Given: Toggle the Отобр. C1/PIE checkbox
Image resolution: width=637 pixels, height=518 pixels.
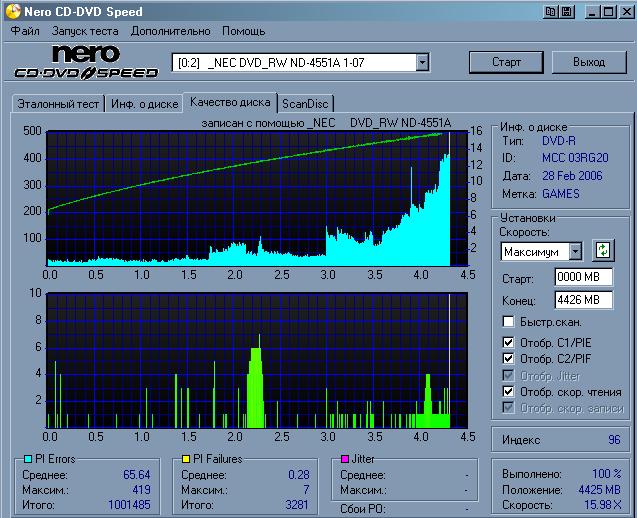Looking at the screenshot, I should (509, 342).
